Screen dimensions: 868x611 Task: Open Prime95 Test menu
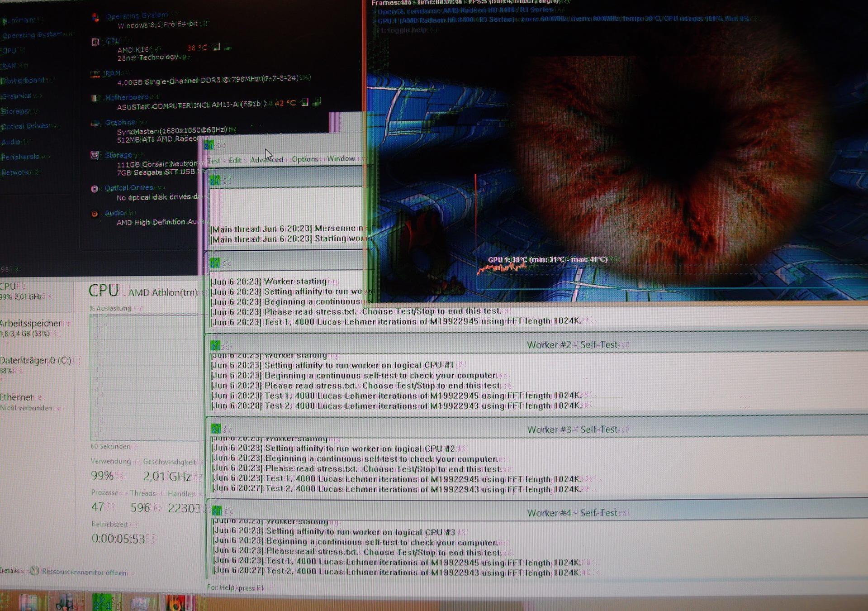click(214, 160)
